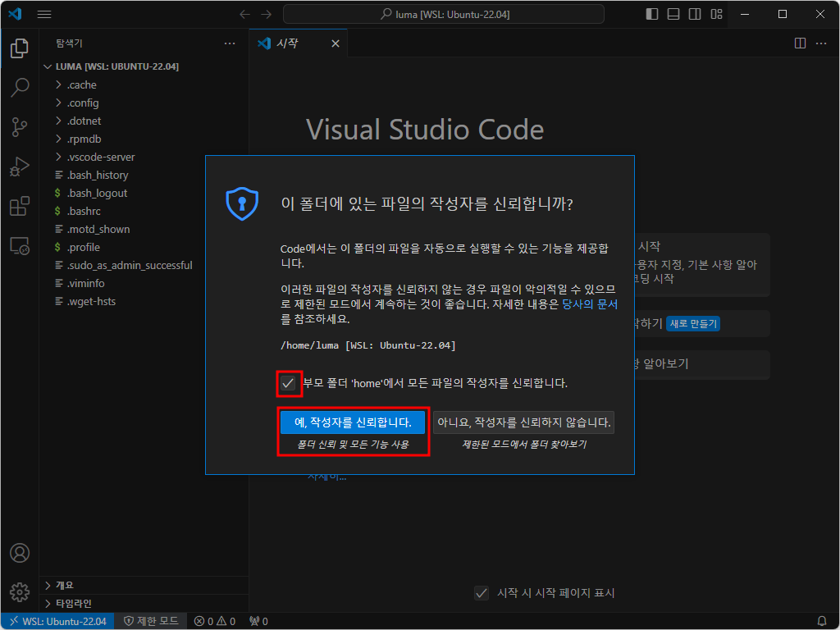
Task: Open the Search view icon
Action: (20, 87)
